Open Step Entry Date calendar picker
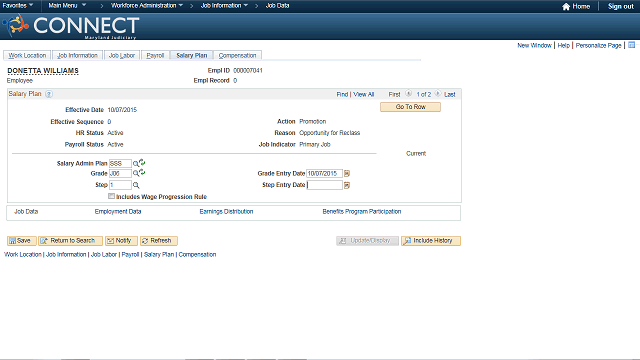This screenshot has height=360, width=640. [x=347, y=185]
